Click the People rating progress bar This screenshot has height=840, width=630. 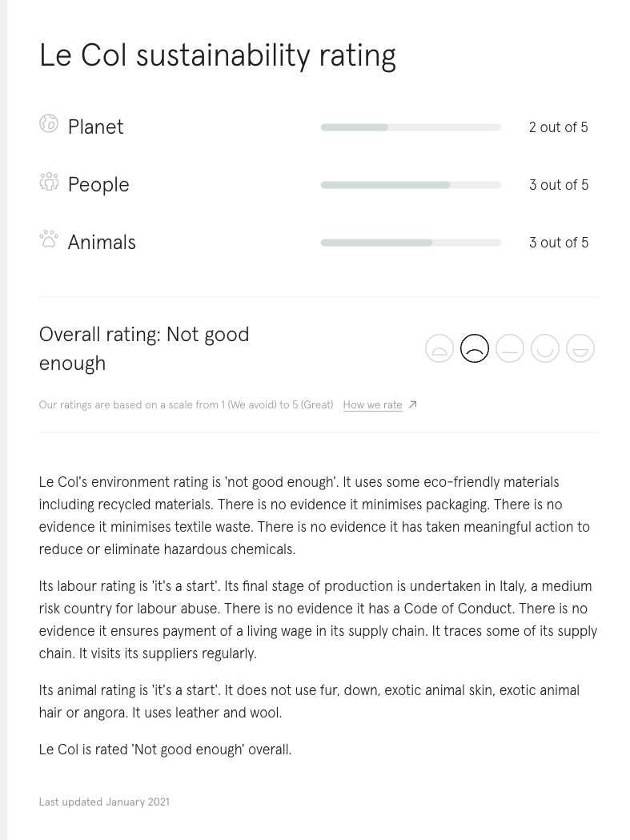[411, 185]
